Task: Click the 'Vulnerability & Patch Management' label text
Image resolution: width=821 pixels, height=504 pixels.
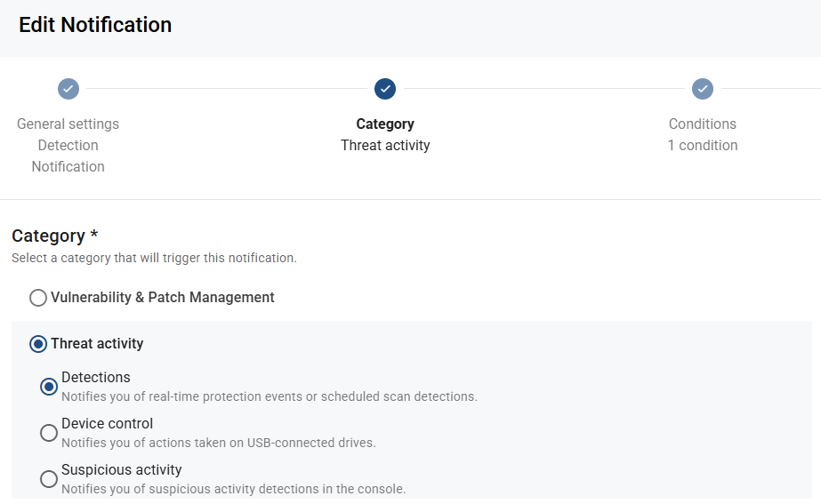Action: 162,297
